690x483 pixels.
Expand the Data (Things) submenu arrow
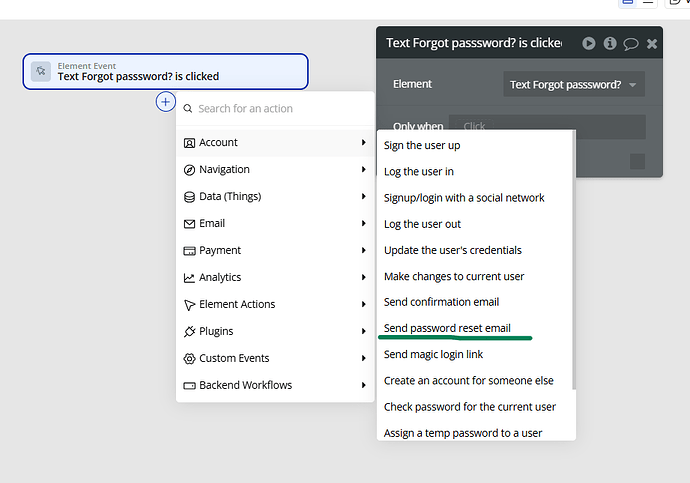[364, 197]
